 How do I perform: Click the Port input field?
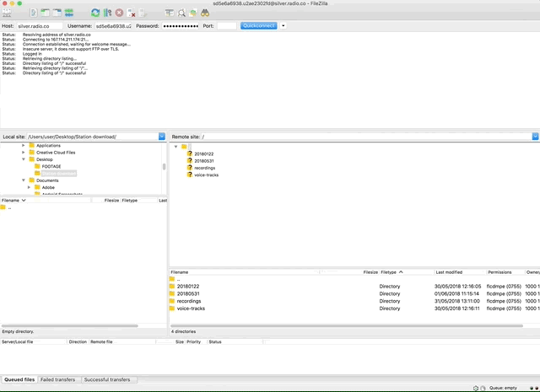point(227,26)
